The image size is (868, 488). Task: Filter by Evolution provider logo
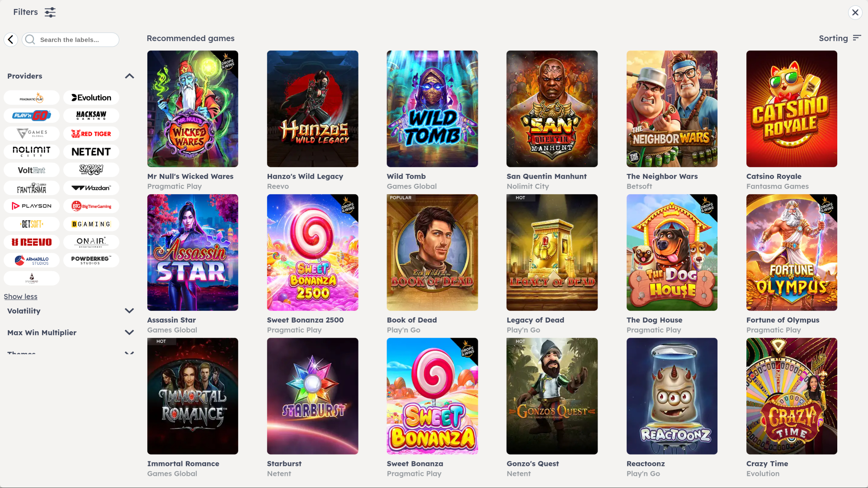91,98
